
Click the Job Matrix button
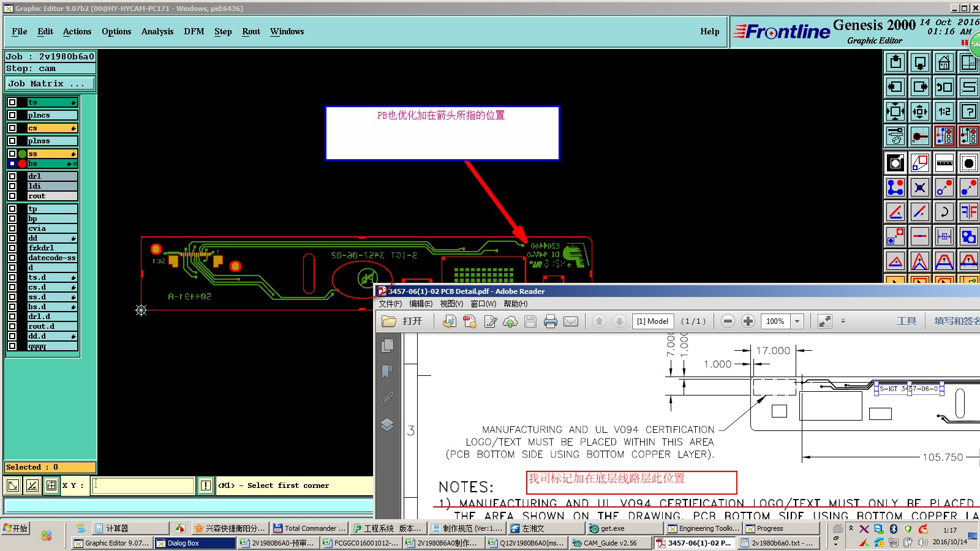pos(50,83)
